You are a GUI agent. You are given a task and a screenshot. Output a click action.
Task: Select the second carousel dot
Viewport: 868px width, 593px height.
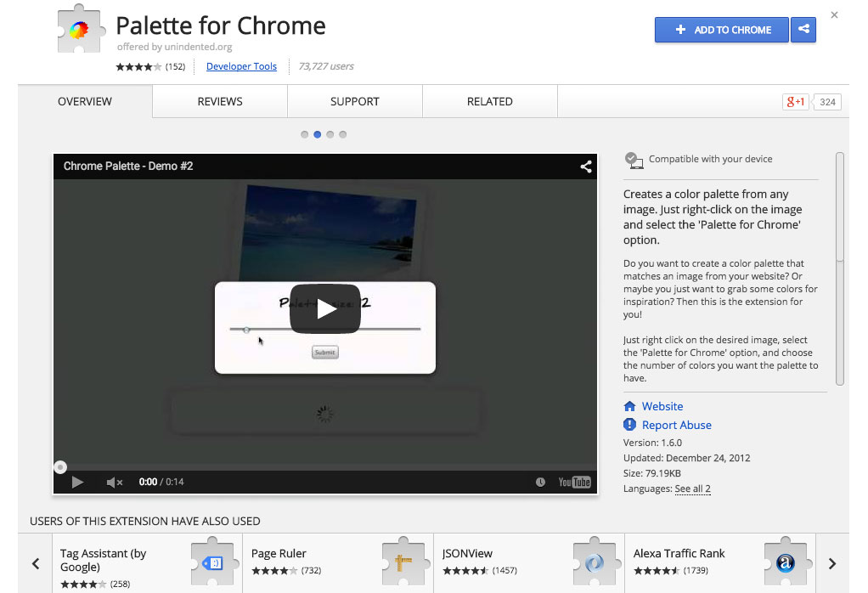pyautogui.click(x=318, y=134)
